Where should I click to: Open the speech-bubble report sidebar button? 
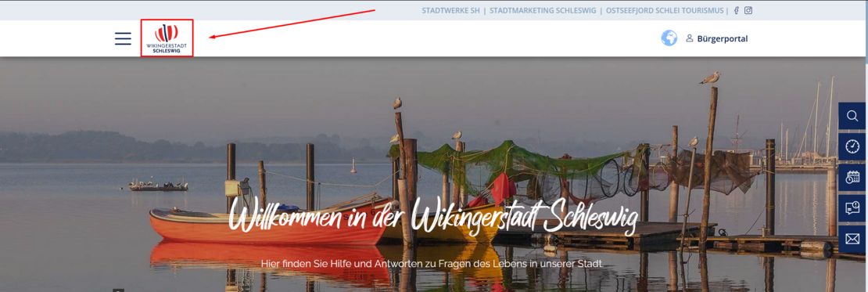(x=852, y=208)
